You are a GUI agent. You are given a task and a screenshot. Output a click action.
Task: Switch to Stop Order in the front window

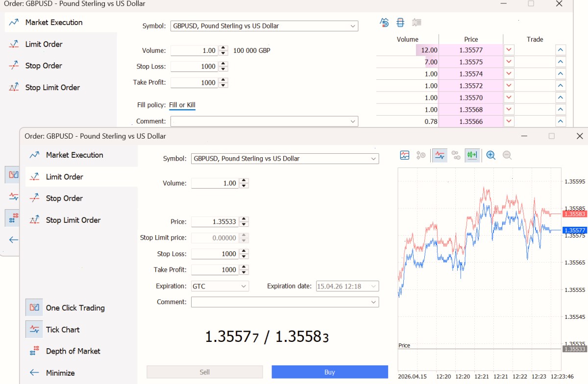coord(56,198)
